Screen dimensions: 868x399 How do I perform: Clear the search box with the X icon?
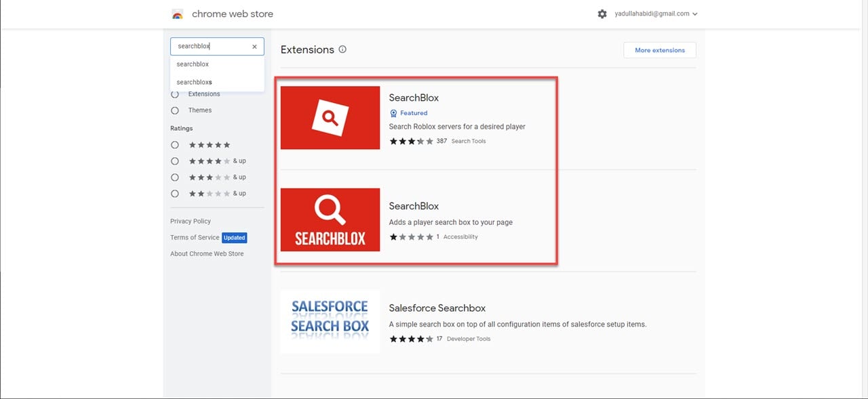(254, 47)
